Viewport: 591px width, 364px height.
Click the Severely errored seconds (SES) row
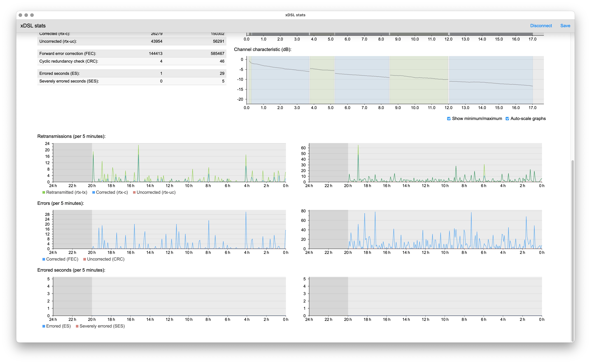coord(132,81)
